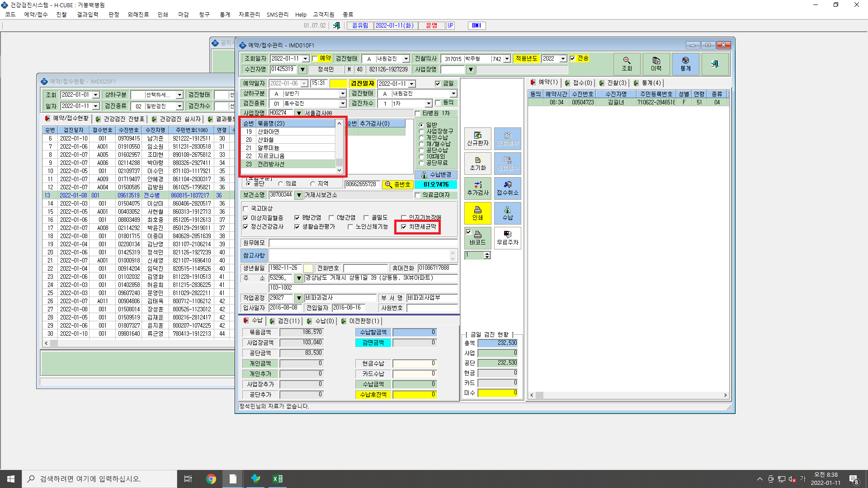Click the 원무메모 input field
Image resolution: width=868 pixels, height=488 pixels.
tap(363, 243)
